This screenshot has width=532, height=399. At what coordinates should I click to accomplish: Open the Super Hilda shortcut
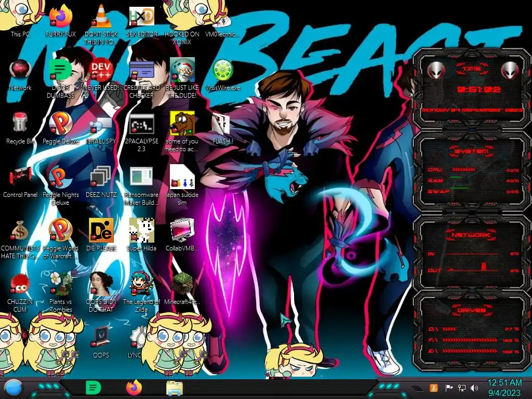pyautogui.click(x=141, y=235)
